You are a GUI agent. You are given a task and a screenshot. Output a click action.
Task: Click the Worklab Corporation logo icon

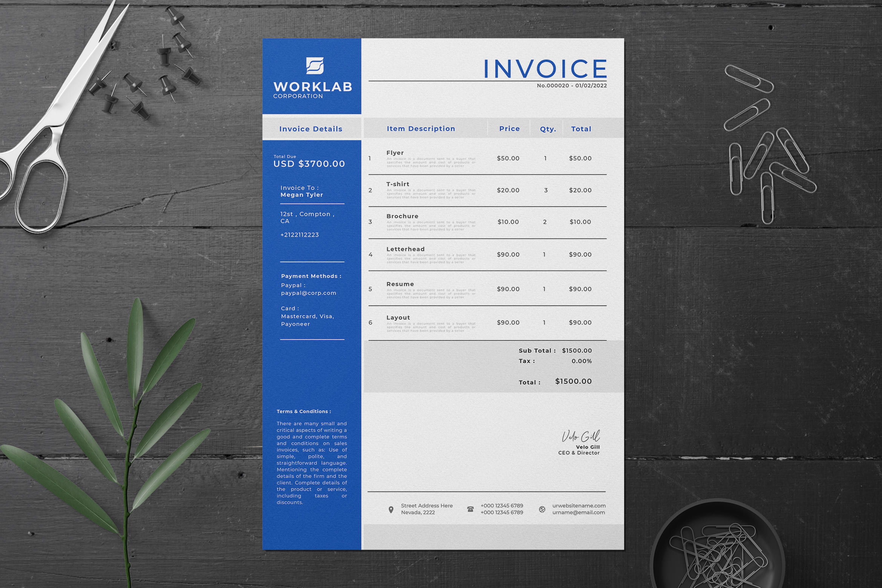[x=315, y=66]
